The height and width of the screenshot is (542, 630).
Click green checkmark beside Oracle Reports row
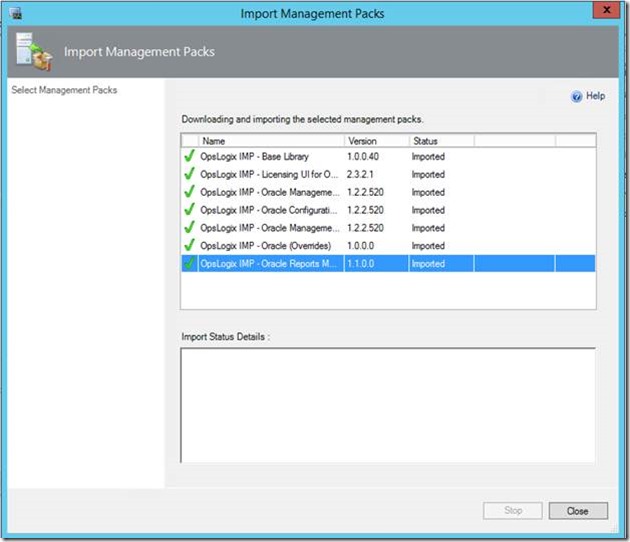point(189,264)
